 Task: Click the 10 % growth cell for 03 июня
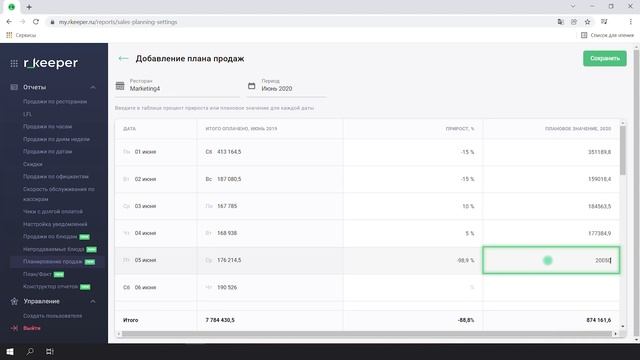[413, 206]
